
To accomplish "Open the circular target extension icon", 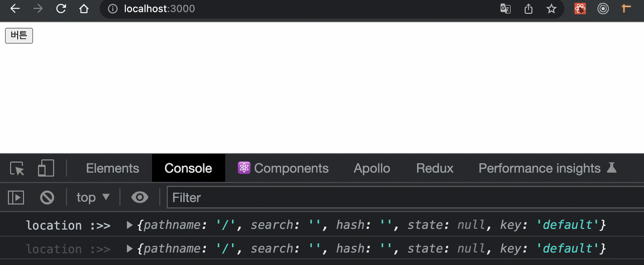I will pyautogui.click(x=603, y=9).
